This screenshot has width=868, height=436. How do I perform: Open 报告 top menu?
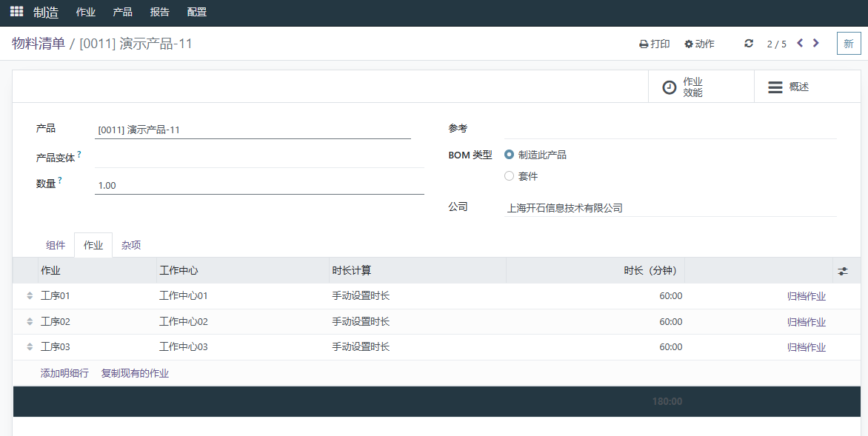pos(159,12)
